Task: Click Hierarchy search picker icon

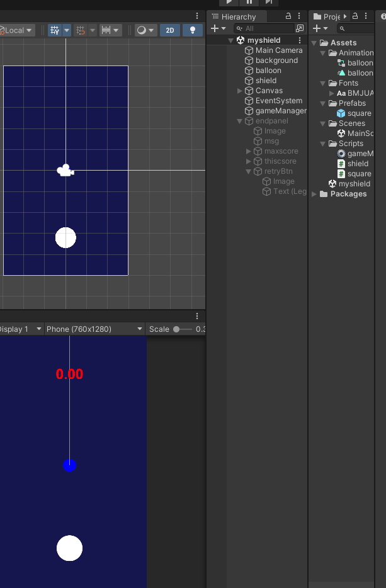Action: click(300, 28)
